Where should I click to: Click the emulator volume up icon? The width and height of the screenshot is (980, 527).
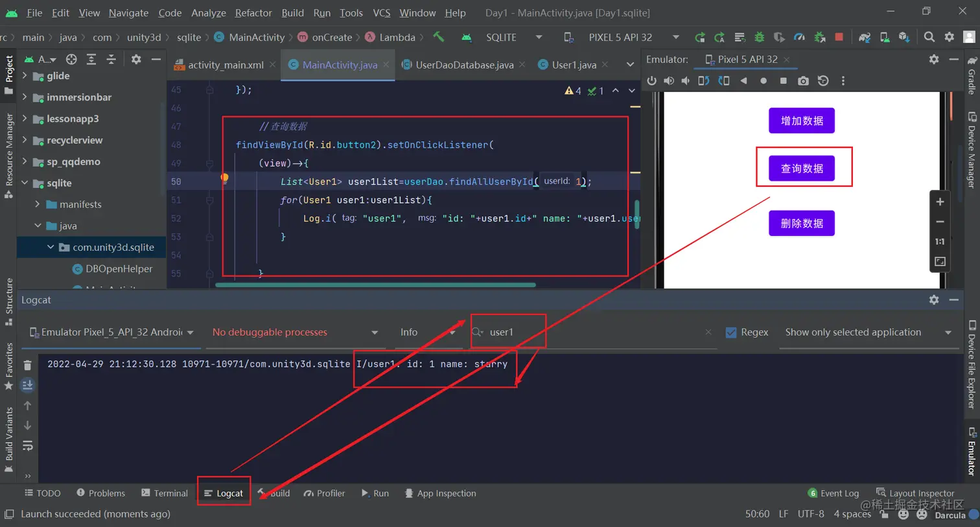click(669, 80)
